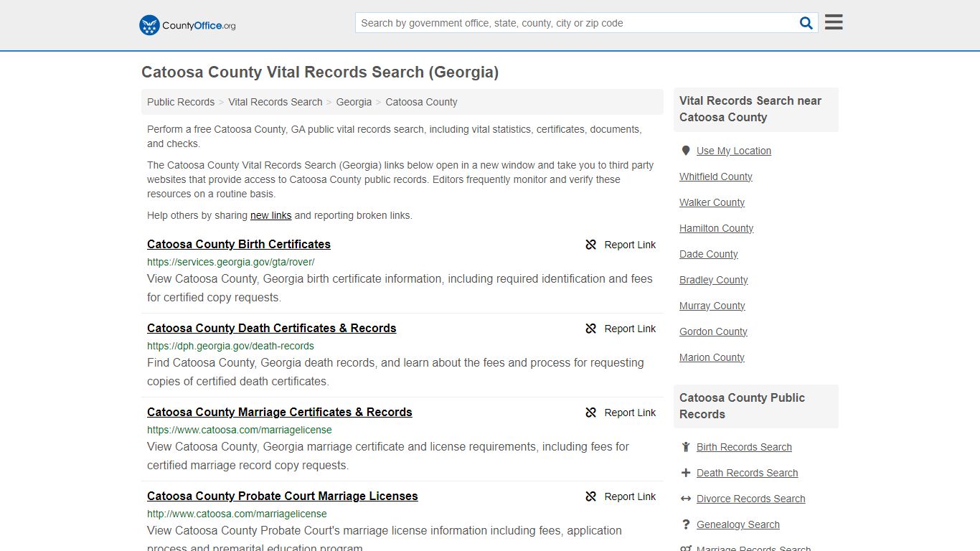Open Bradley County link
This screenshot has width=980, height=551.
click(714, 280)
